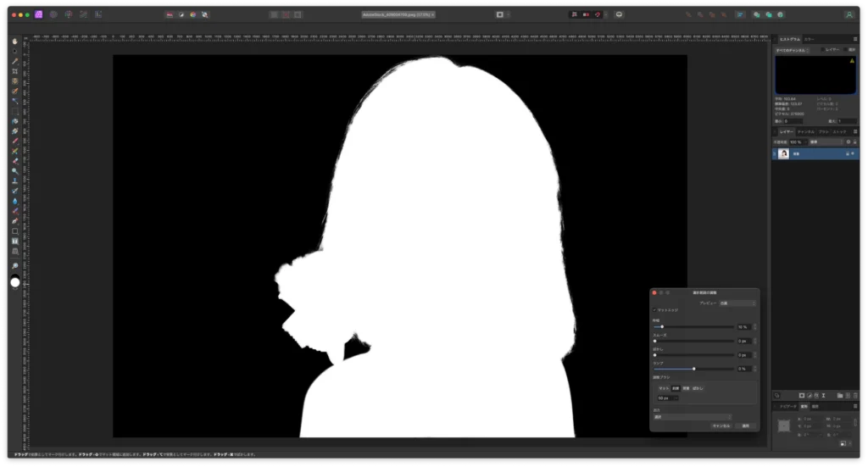Open the layer settings gear icon
868x467 pixels.
[x=849, y=142]
